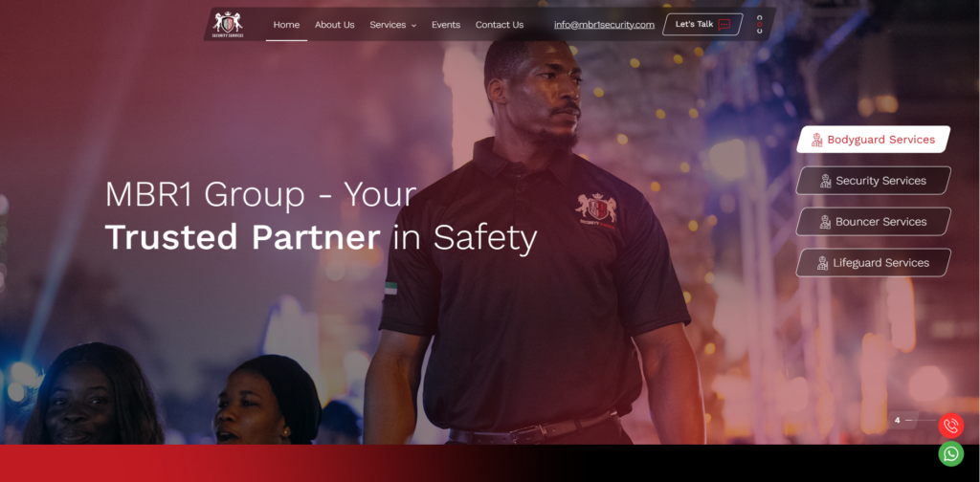
Task: Open the Contact Us page
Action: click(500, 25)
